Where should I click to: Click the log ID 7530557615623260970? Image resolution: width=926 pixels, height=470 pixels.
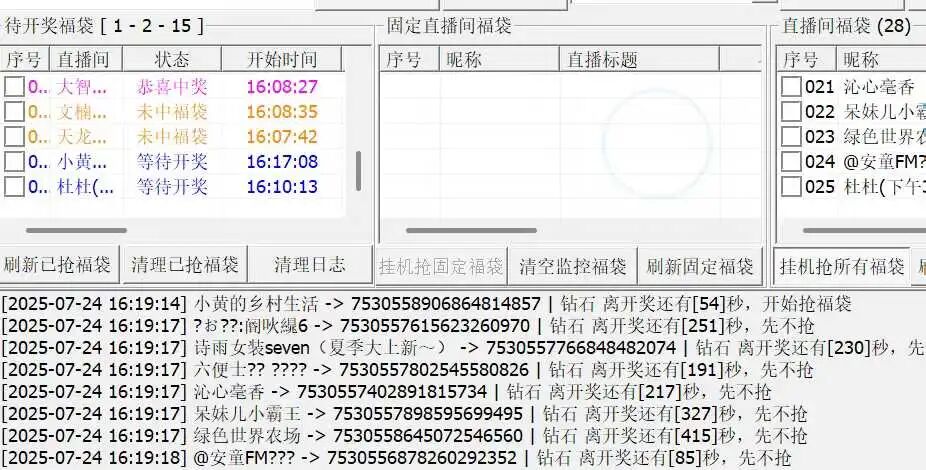tap(435, 325)
